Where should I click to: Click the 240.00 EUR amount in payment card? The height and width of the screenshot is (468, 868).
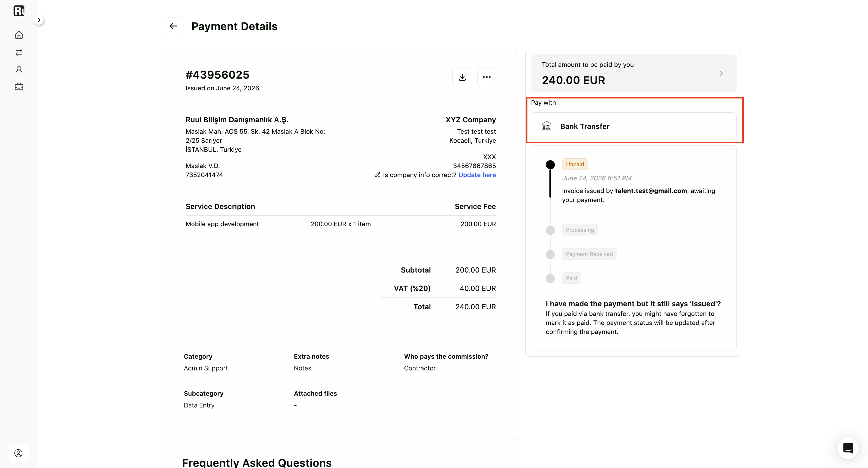pyautogui.click(x=573, y=80)
